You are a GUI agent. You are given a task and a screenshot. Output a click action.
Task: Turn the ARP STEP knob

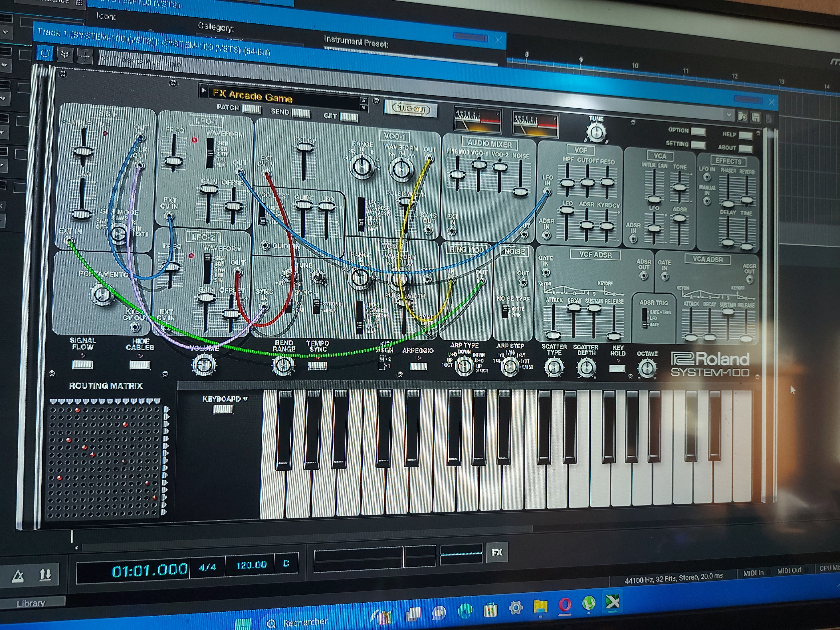point(510,367)
